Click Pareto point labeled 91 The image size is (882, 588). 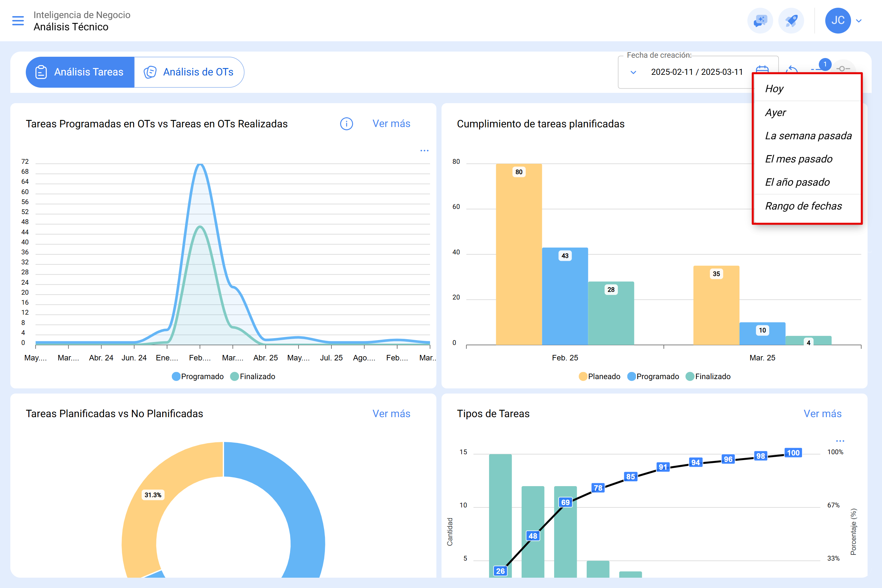click(663, 467)
